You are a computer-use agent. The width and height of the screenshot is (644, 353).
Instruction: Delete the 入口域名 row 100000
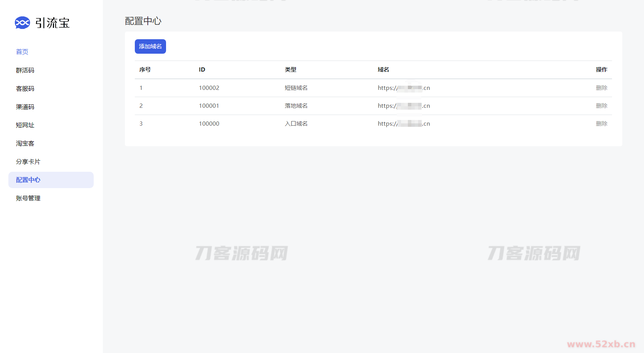601,124
